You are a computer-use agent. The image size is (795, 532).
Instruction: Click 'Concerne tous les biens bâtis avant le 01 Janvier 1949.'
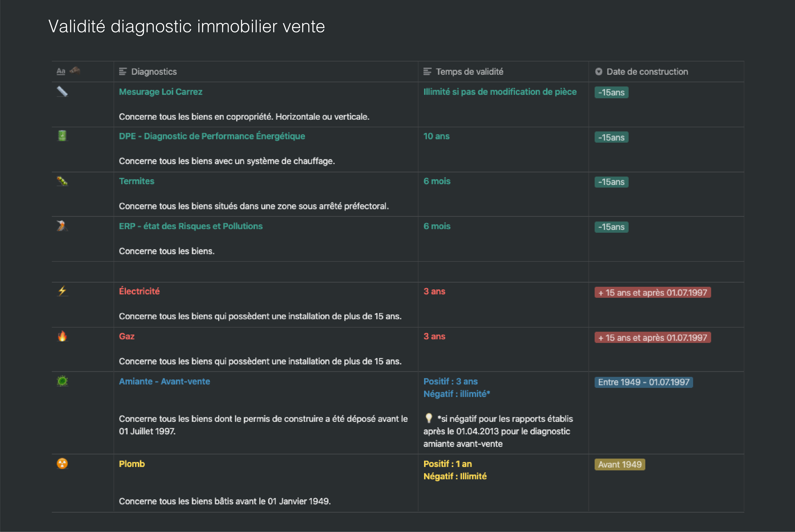click(225, 501)
